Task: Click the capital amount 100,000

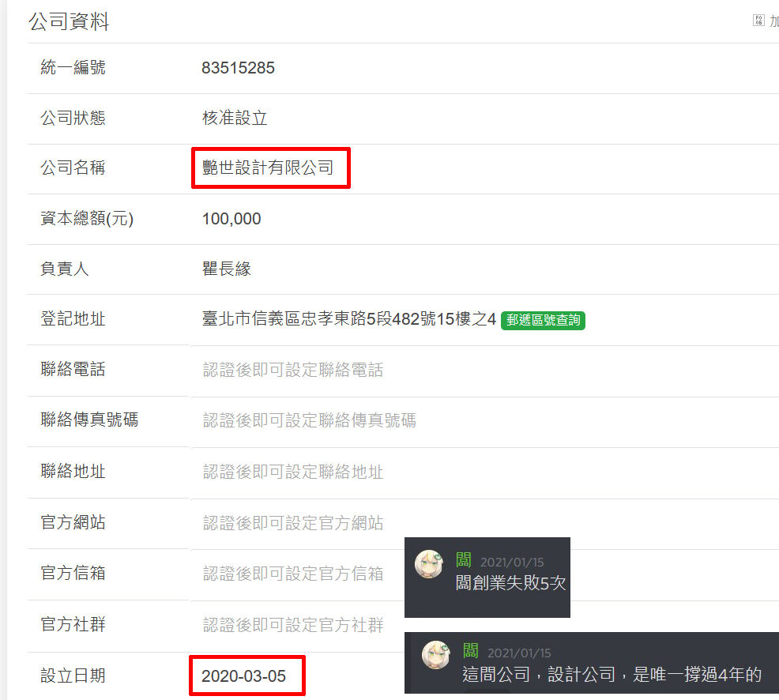Action: [x=231, y=219]
